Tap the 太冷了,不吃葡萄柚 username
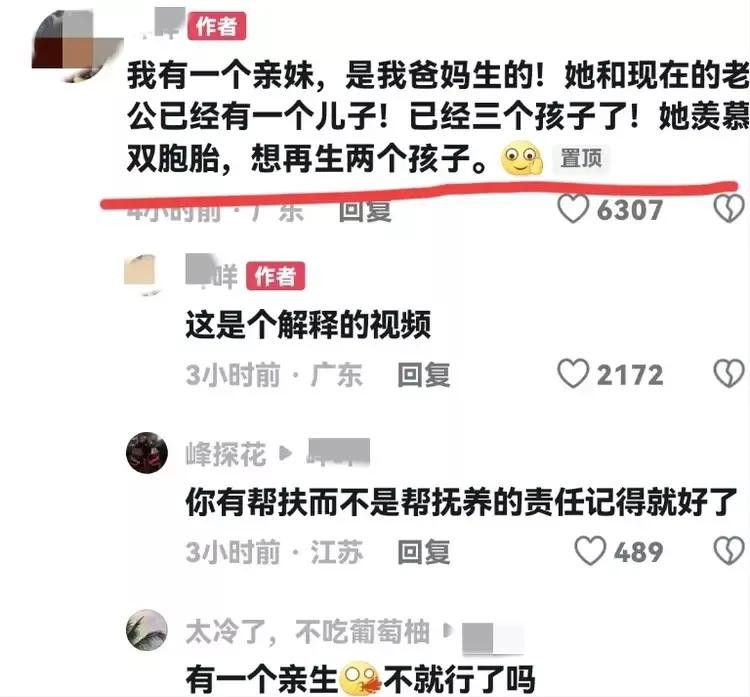Screen dimensions: 750x697 [308, 632]
